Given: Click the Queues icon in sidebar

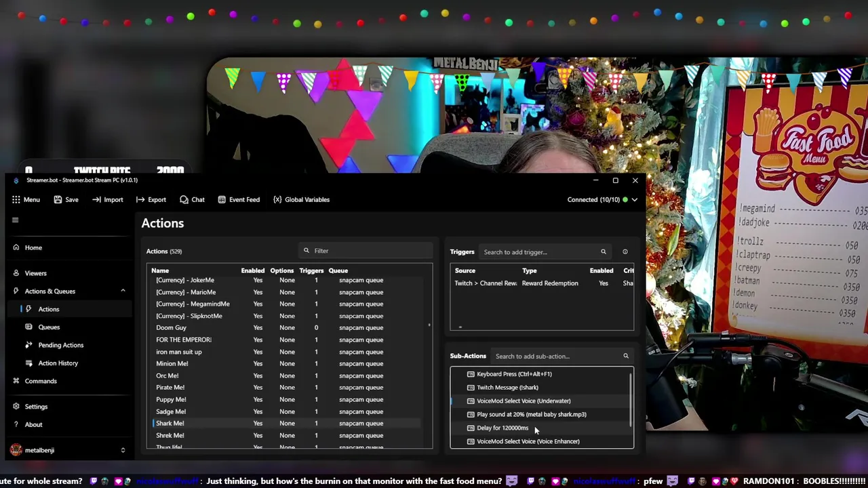Looking at the screenshot, I should (x=28, y=327).
